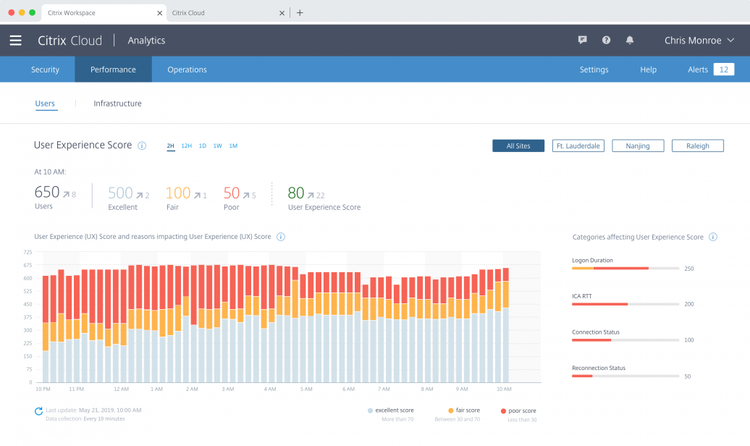Viewport: 750px width, 446px height.
Task: Click the help question mark icon
Action: click(606, 40)
